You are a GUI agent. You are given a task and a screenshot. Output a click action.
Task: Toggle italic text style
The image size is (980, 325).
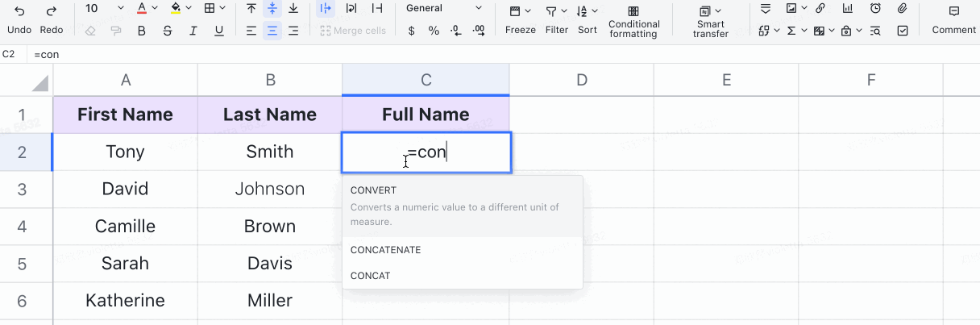(193, 31)
